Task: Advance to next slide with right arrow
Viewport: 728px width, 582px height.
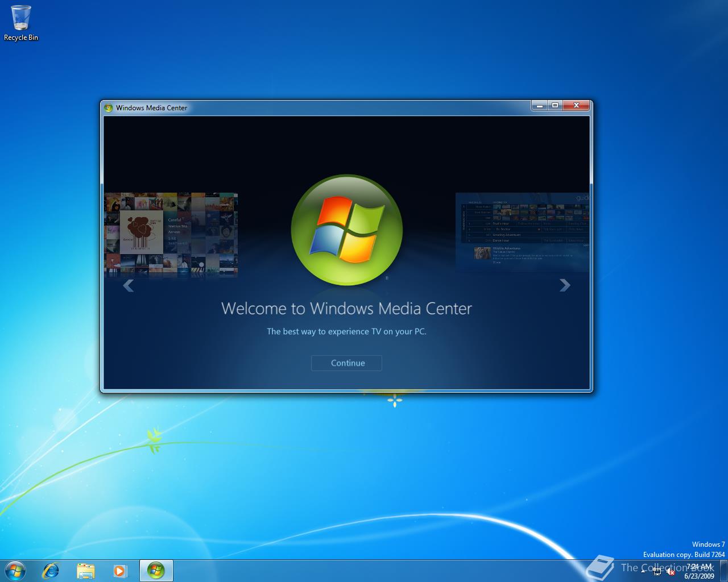Action: click(x=564, y=285)
